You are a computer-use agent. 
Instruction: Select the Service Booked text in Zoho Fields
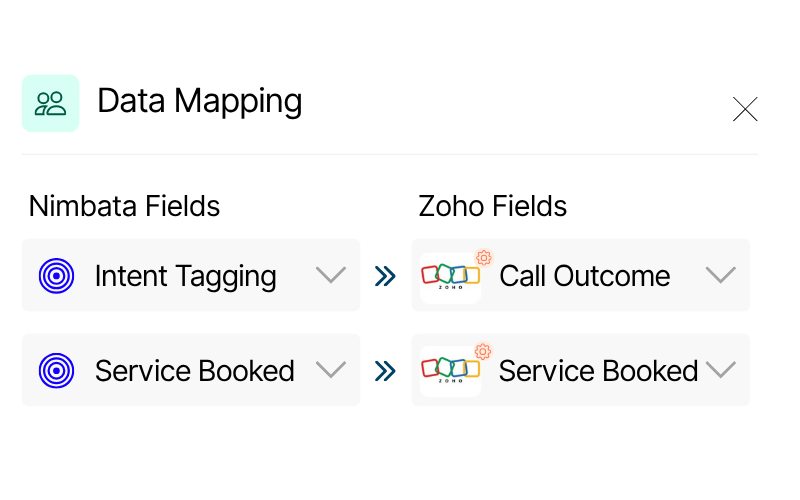[598, 371]
